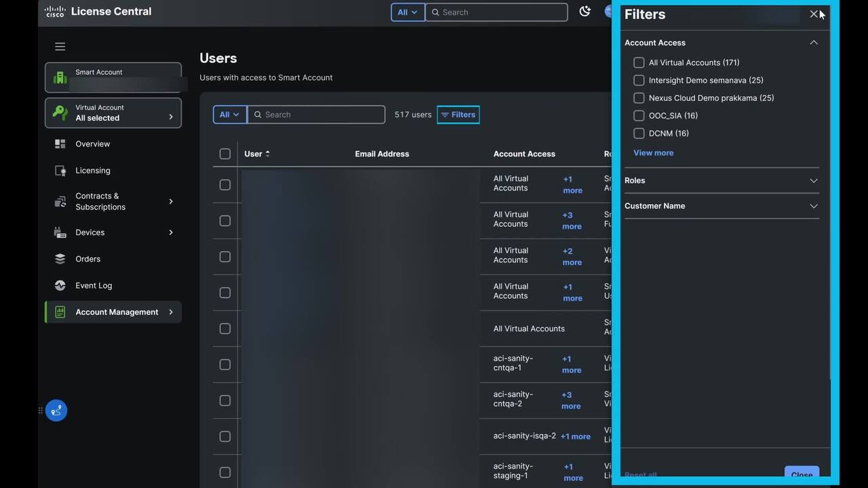Click the Contracts & Subscriptions icon
Screen dimensions: 868x488
coord(60,201)
